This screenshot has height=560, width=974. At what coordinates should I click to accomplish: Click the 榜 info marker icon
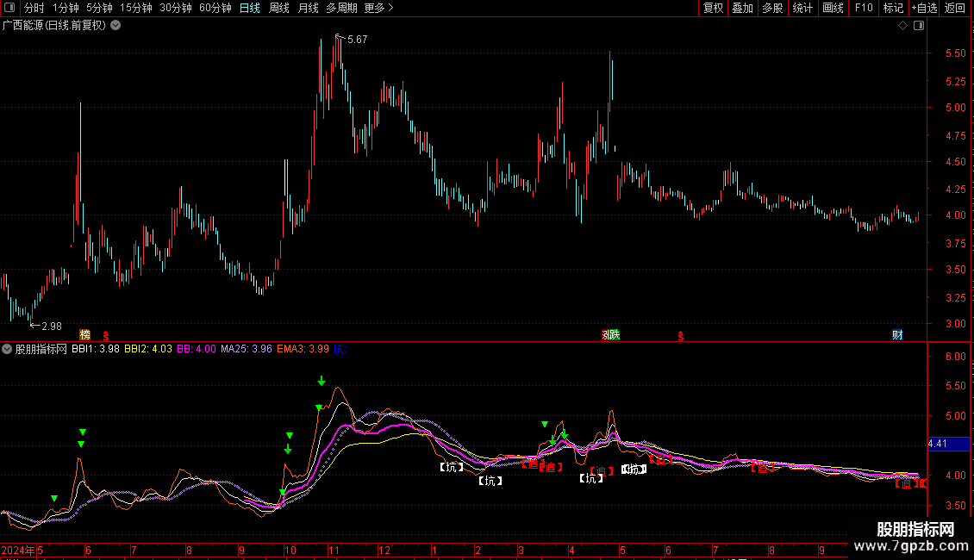[85, 335]
